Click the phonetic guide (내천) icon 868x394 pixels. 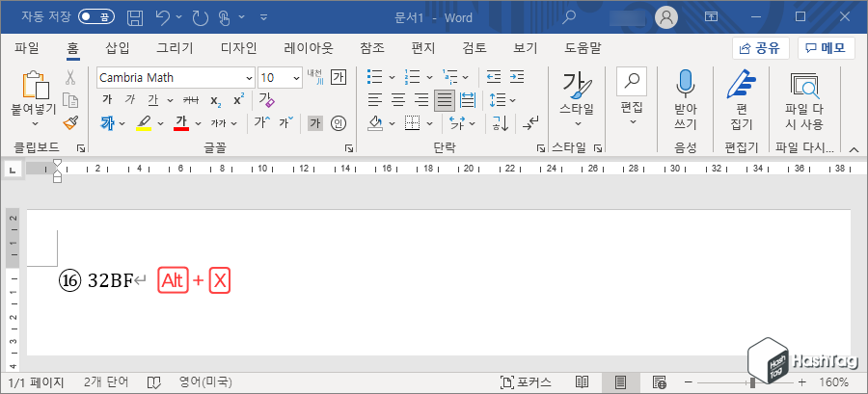[315, 77]
